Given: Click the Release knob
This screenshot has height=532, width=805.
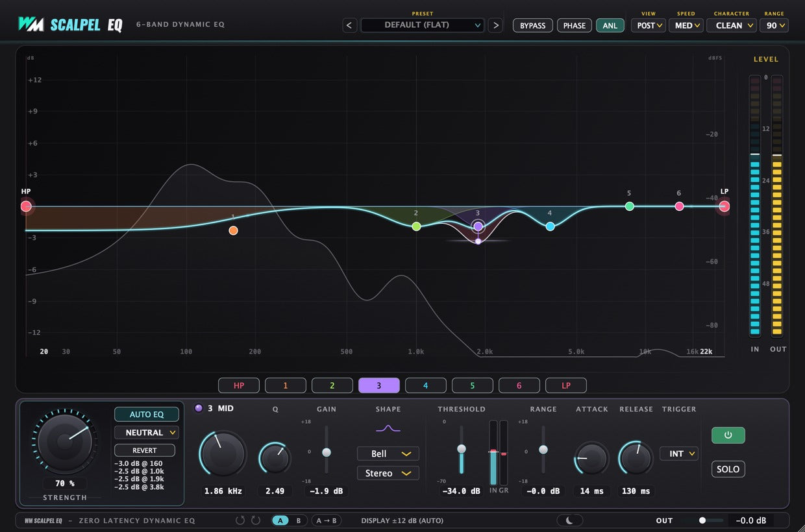Looking at the screenshot, I should click(x=635, y=459).
